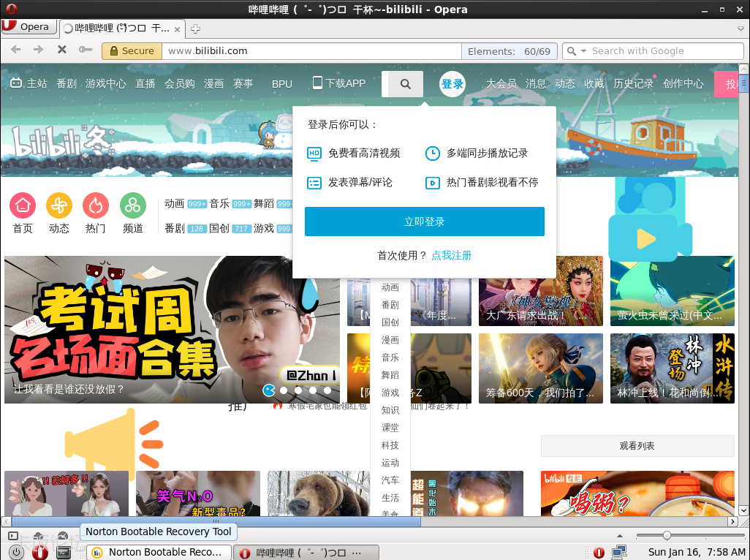Adjust the zoom slider in status bar

667,536
